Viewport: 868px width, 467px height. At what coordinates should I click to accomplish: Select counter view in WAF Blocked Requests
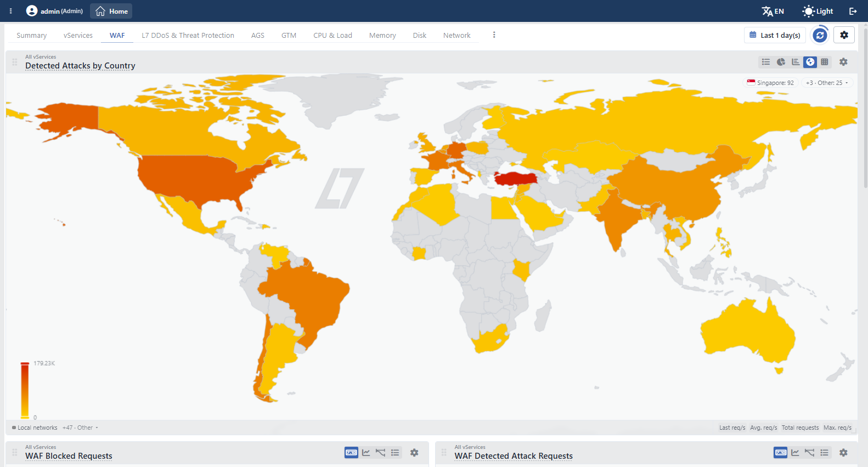pos(351,452)
